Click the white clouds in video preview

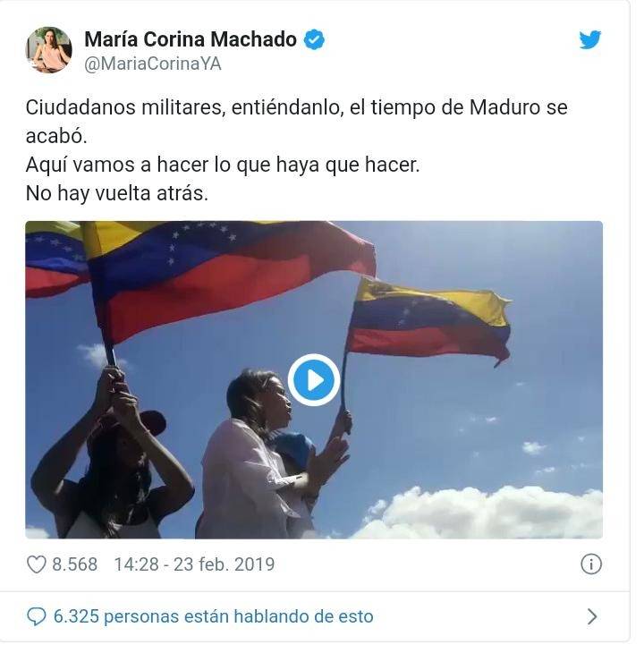(479, 514)
